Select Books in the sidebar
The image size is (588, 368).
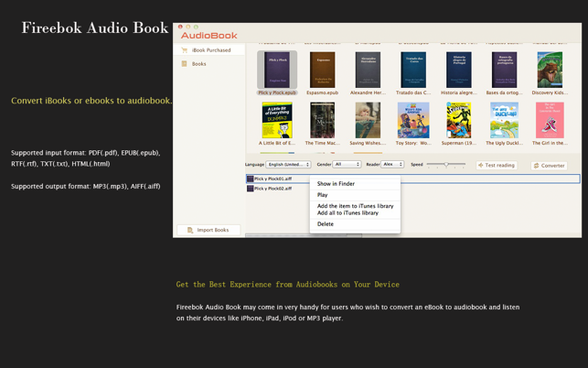coord(198,64)
